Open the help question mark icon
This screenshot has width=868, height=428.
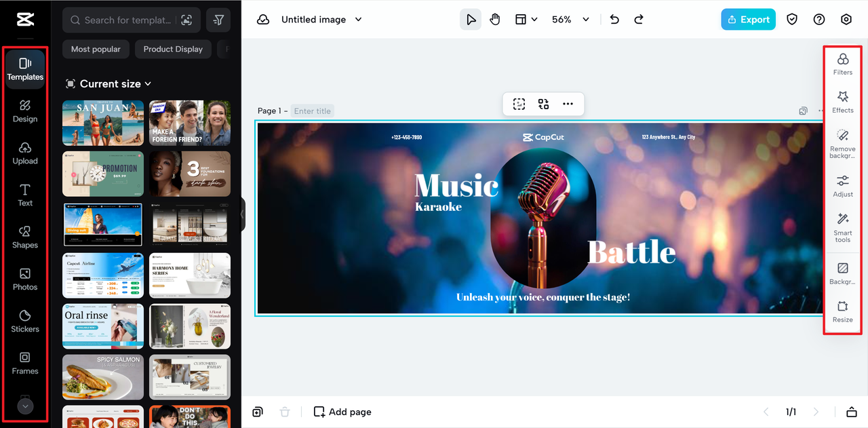click(x=819, y=20)
